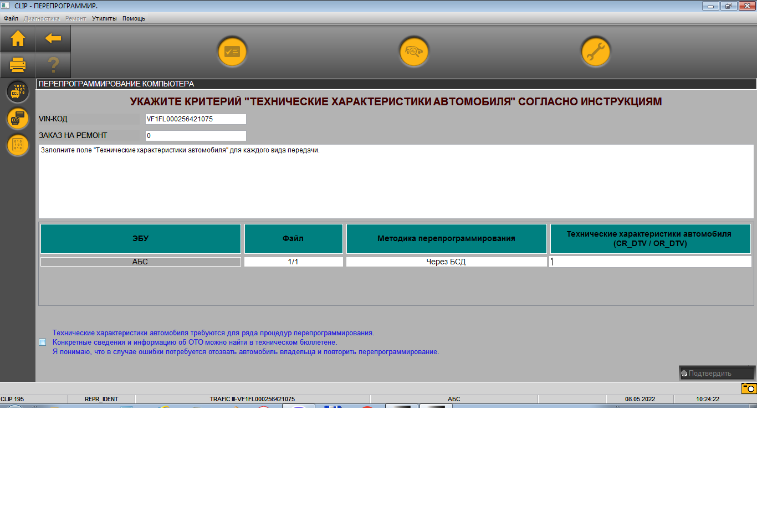Click the 10:24:22 time in status bar
This screenshot has width=757, height=532.
click(x=708, y=399)
